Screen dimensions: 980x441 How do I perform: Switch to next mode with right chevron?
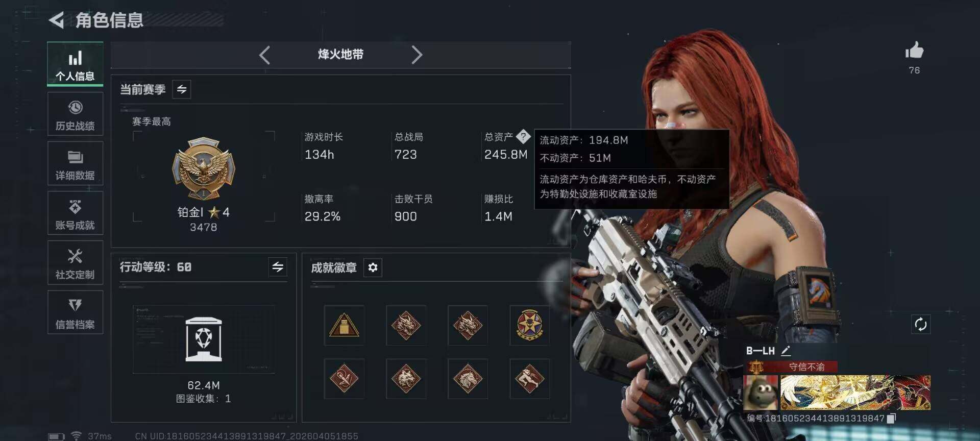(x=416, y=55)
